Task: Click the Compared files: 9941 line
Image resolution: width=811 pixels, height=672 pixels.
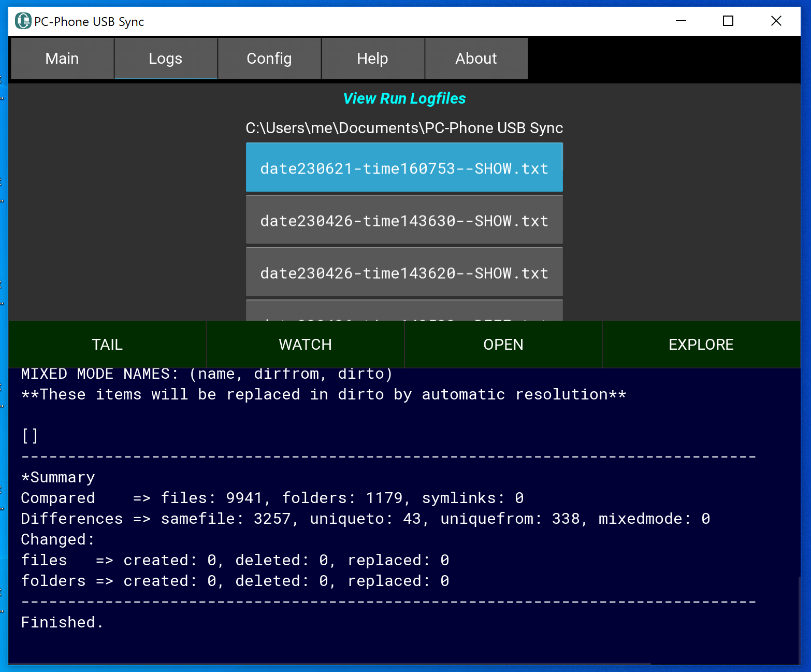Action: coord(272,498)
